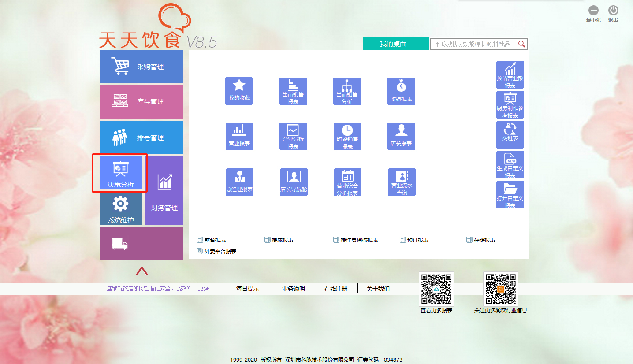
Task: Click the 天天饮食 V8.5 logo
Action: 158,26
